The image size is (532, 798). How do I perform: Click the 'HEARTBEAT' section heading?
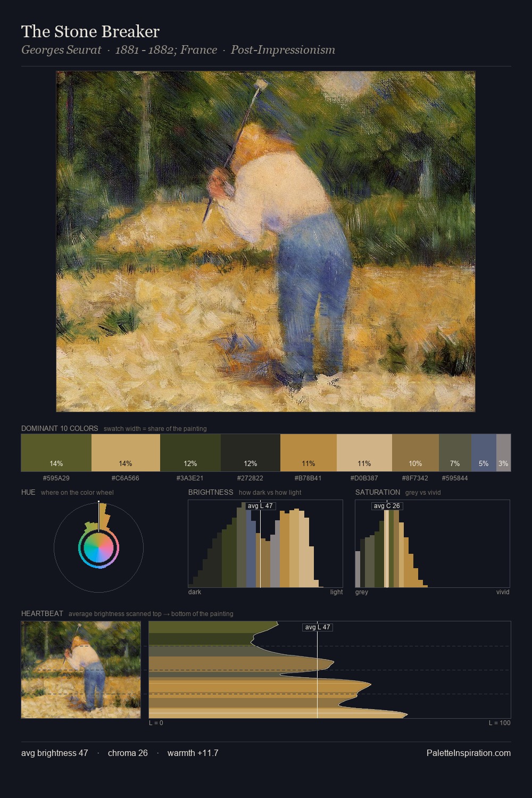(x=42, y=613)
